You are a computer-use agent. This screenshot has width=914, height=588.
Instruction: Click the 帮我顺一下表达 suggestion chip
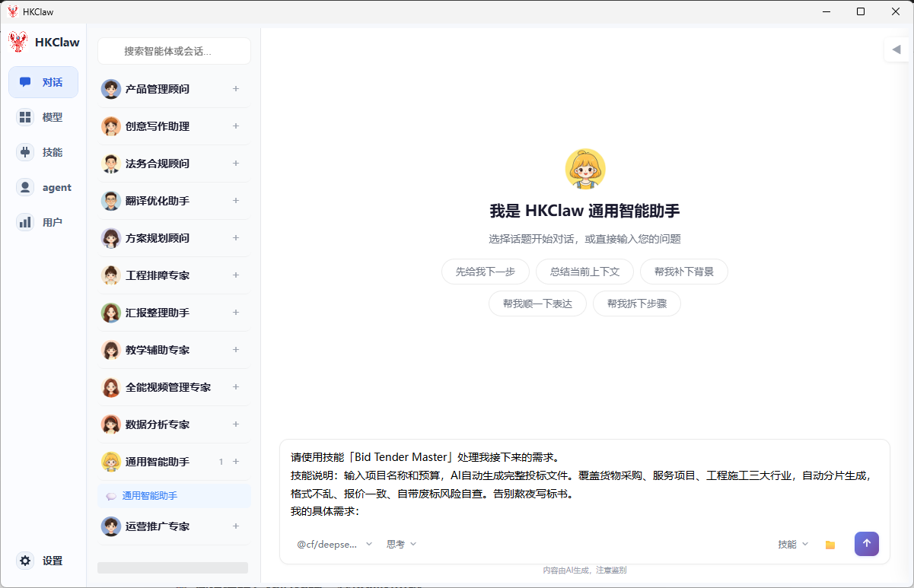pos(537,304)
